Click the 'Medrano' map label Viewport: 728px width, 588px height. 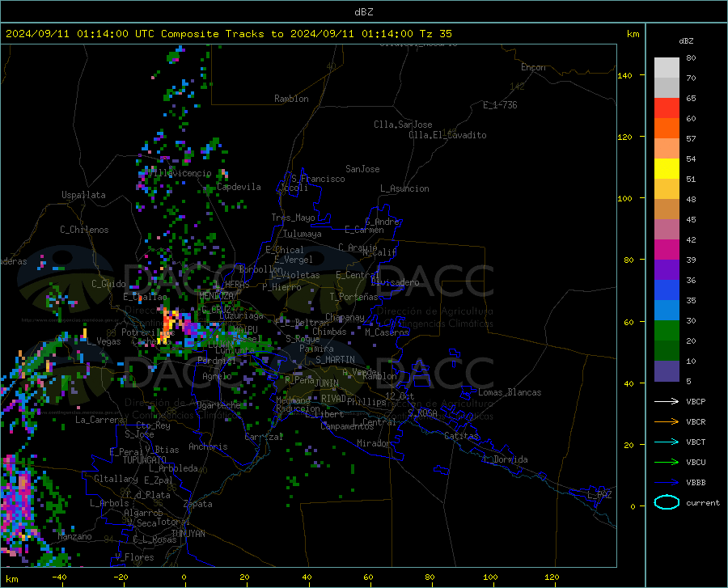(293, 400)
